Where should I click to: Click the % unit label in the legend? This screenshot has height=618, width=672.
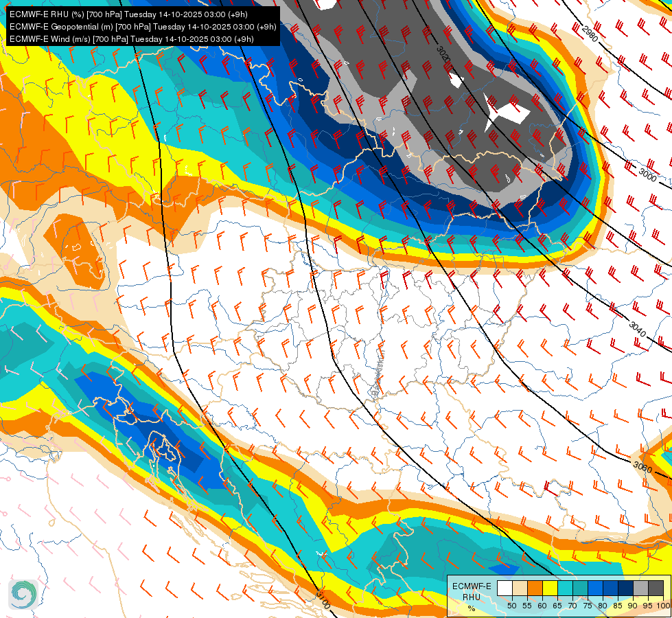click(x=472, y=608)
